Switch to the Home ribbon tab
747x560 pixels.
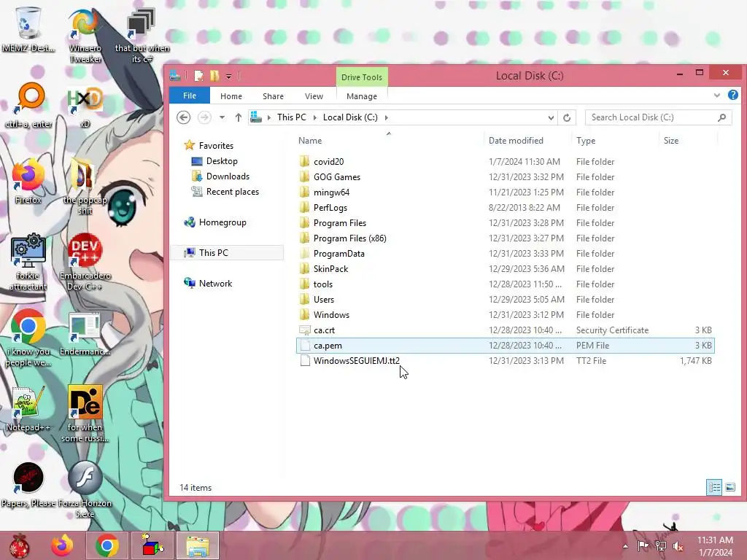(231, 96)
